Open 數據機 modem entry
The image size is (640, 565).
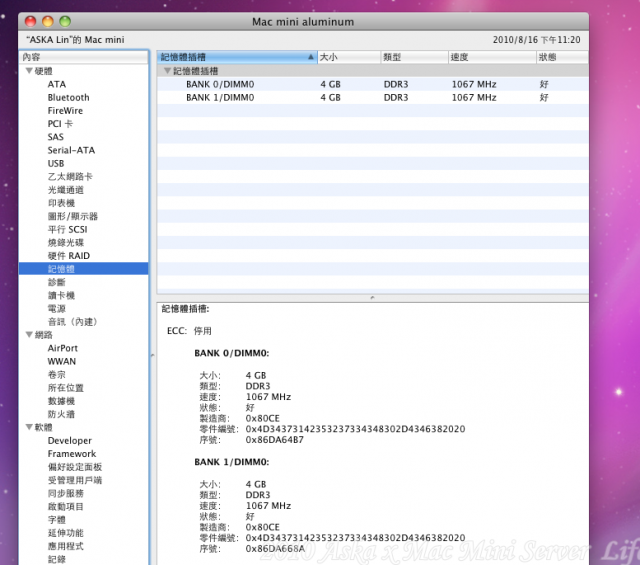(x=61, y=400)
